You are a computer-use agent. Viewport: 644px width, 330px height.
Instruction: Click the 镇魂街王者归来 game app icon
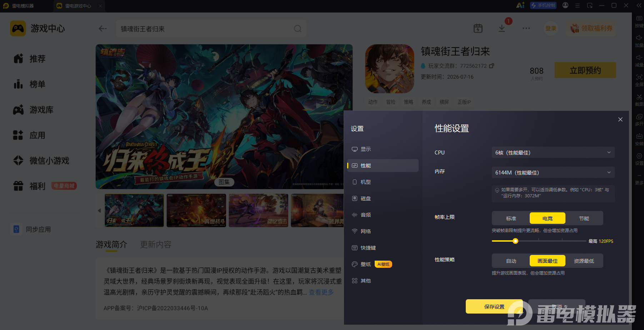coord(390,69)
